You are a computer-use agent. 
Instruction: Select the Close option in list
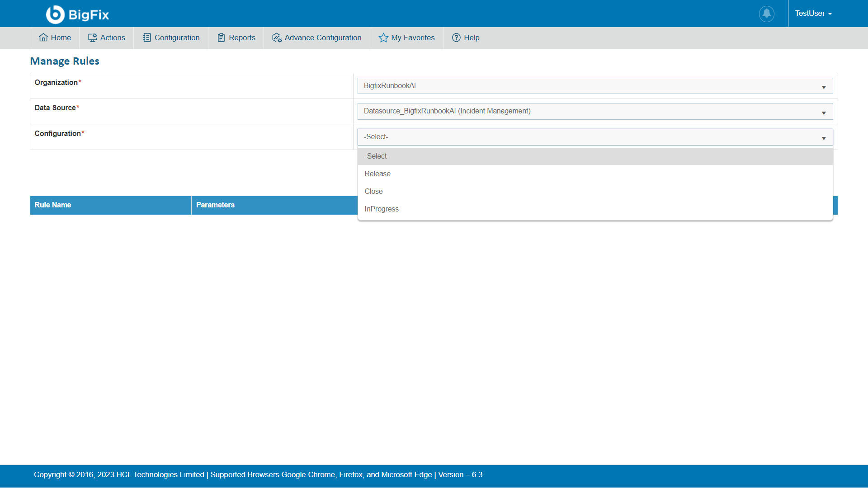click(x=374, y=192)
